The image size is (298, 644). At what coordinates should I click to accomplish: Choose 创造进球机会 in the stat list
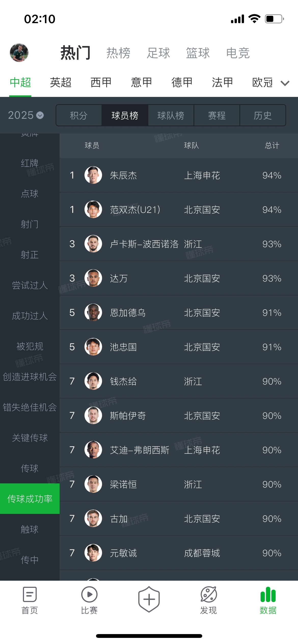point(30,377)
